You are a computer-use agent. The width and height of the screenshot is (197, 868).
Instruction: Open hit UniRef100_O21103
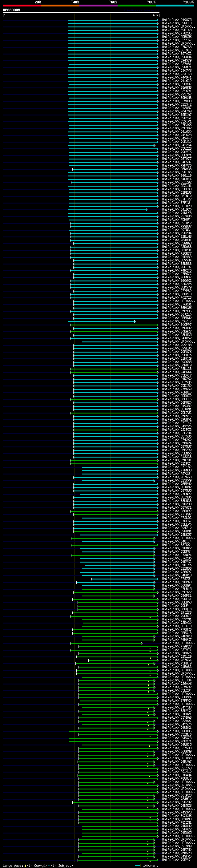point(177,768)
